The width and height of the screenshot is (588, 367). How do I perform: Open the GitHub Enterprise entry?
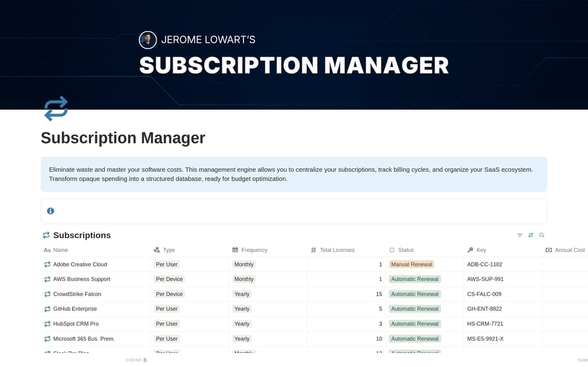[x=75, y=309]
